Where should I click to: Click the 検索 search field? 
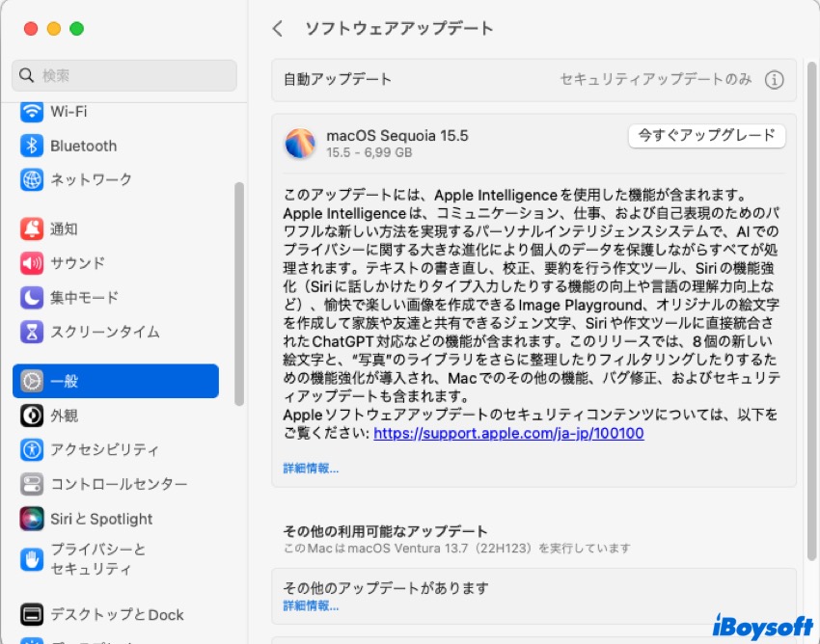tap(124, 75)
